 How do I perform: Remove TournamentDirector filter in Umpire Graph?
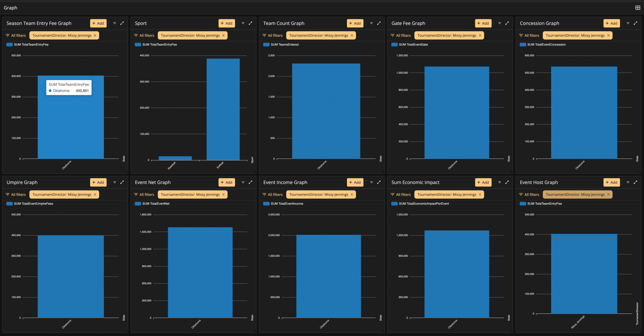[x=95, y=195]
